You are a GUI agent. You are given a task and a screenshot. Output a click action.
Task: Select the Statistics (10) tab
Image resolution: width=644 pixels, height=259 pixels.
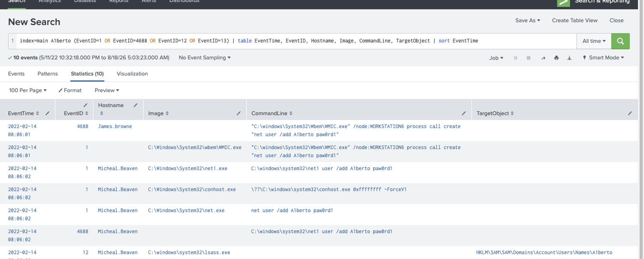click(87, 74)
